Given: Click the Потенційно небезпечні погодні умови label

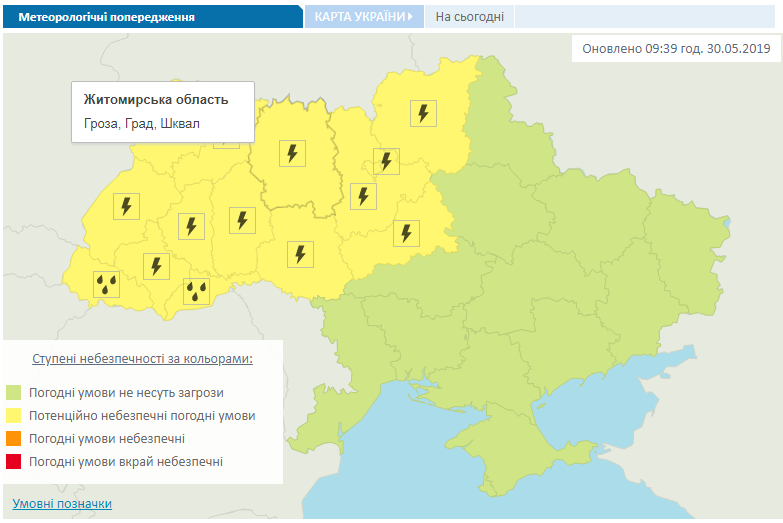Looking at the screenshot, I should (142, 416).
